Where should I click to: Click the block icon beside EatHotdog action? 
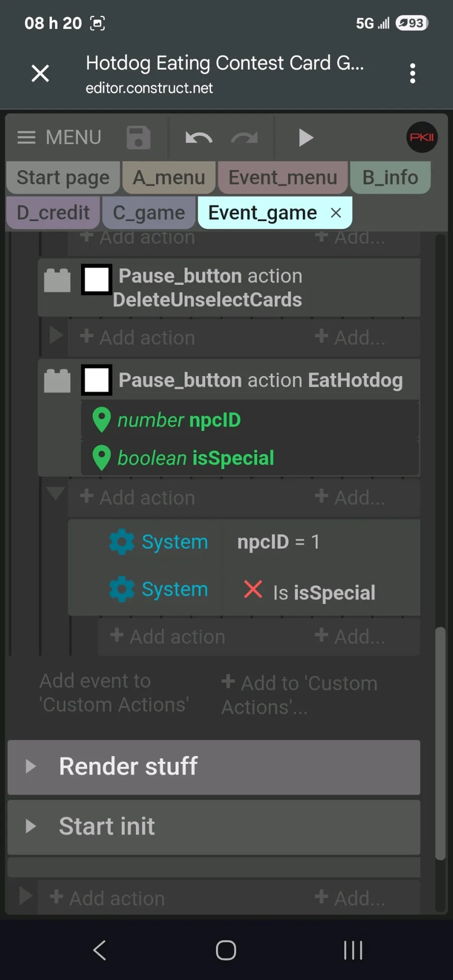coord(57,381)
